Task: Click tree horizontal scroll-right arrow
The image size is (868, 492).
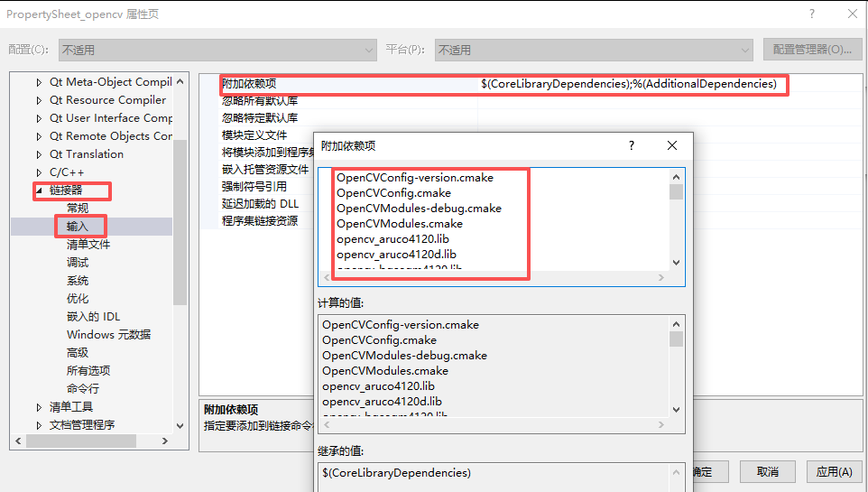Action: (x=164, y=441)
